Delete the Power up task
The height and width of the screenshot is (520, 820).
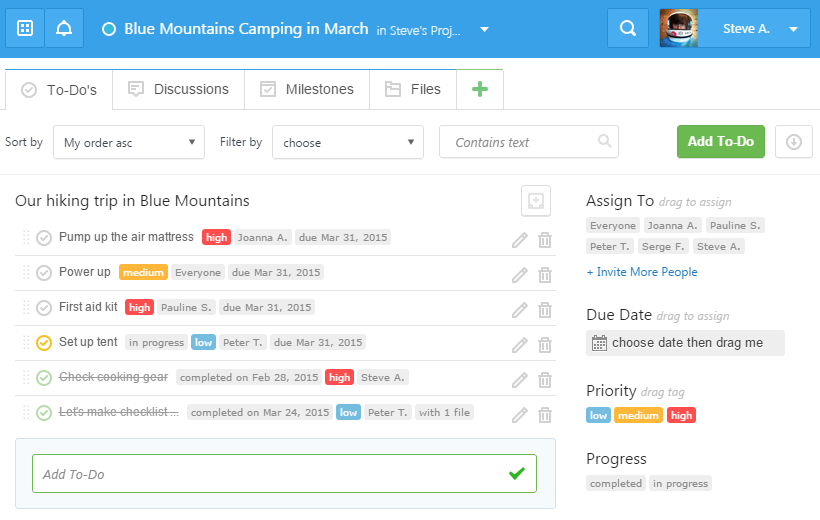545,274
